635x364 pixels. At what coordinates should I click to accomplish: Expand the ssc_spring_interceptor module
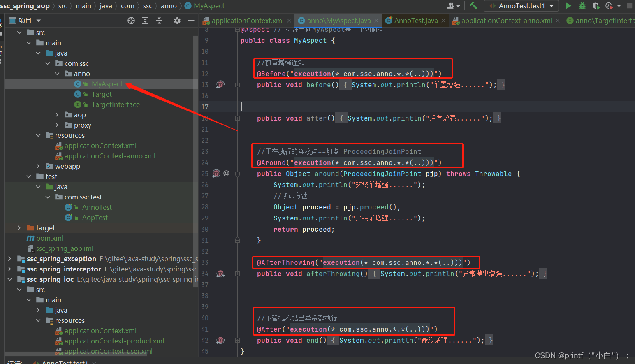10,269
